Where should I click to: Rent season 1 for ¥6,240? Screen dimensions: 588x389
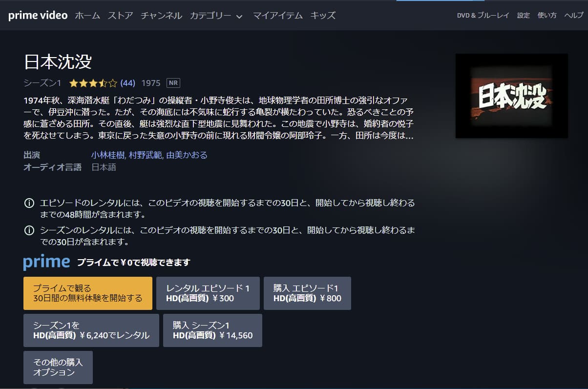click(x=91, y=330)
